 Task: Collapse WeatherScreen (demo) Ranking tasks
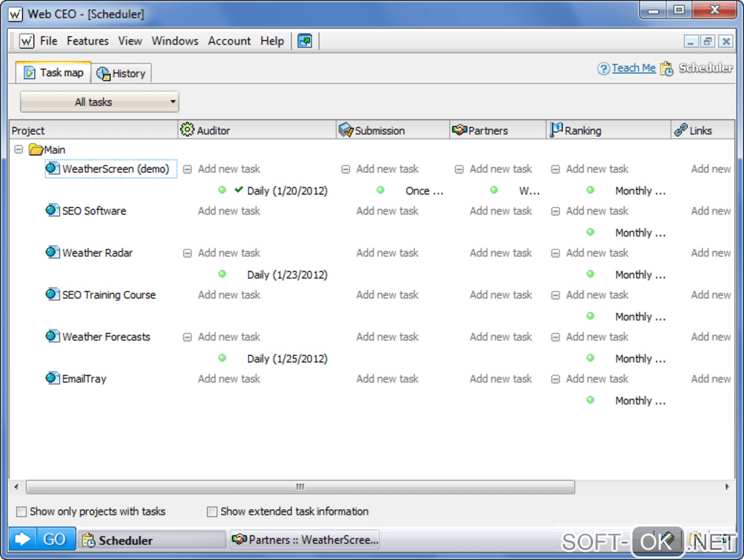pyautogui.click(x=555, y=169)
